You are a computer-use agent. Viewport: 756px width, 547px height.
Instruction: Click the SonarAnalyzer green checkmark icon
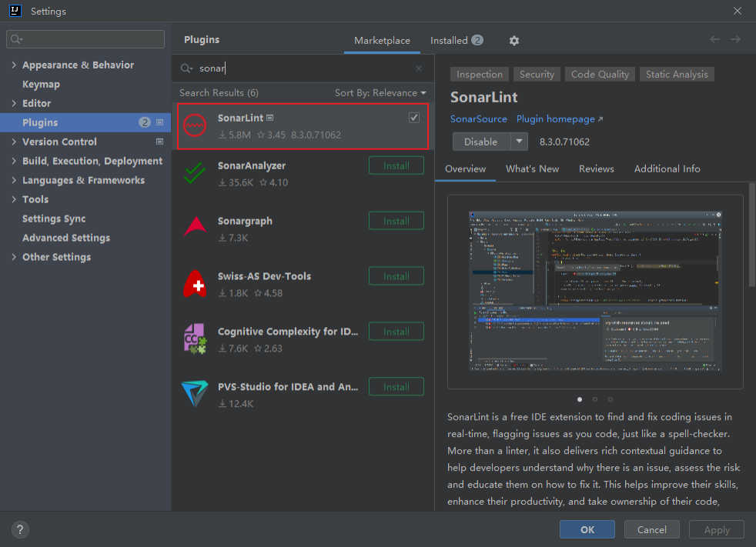196,173
